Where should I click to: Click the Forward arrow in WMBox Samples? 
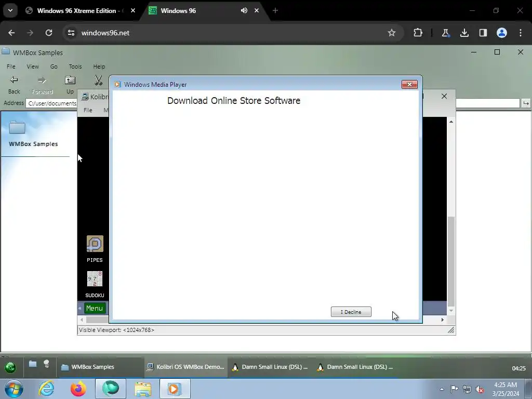coord(42,85)
